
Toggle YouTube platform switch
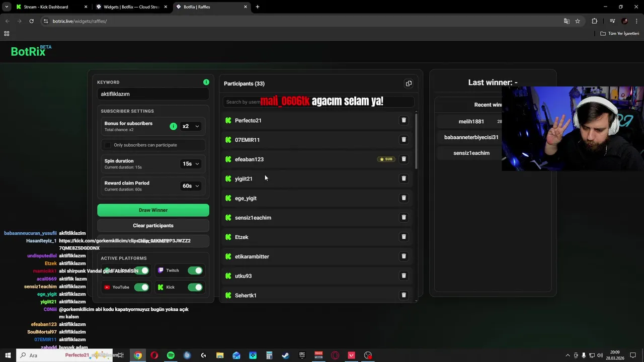click(x=141, y=287)
